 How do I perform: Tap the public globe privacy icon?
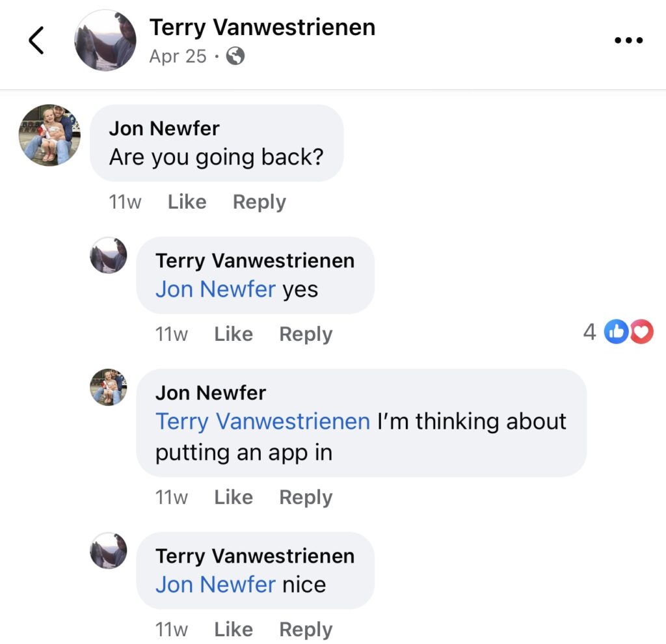click(x=235, y=57)
